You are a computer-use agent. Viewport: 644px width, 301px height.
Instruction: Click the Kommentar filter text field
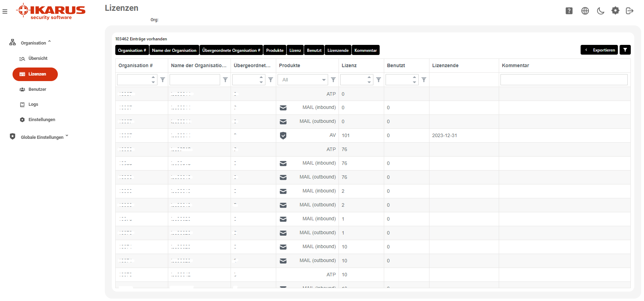564,80
